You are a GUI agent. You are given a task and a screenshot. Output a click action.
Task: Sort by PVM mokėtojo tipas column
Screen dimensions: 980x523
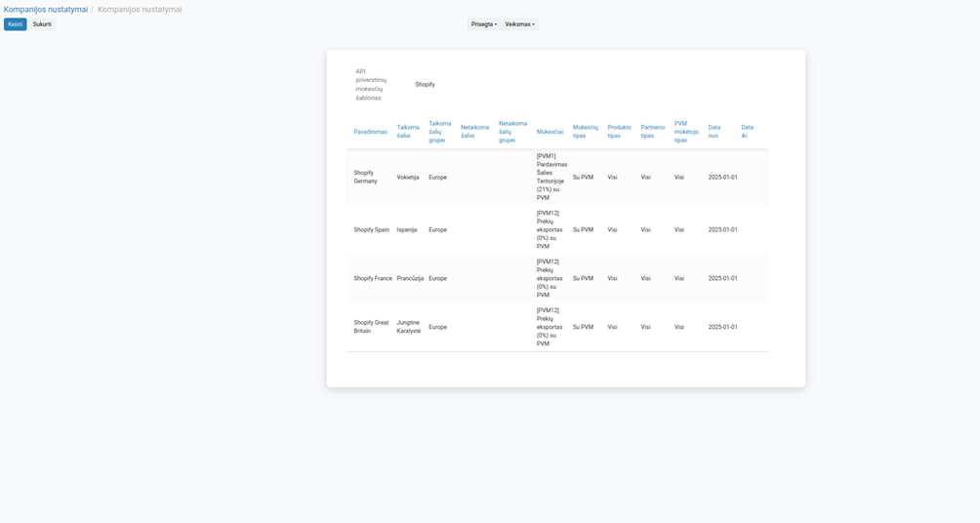pos(687,132)
